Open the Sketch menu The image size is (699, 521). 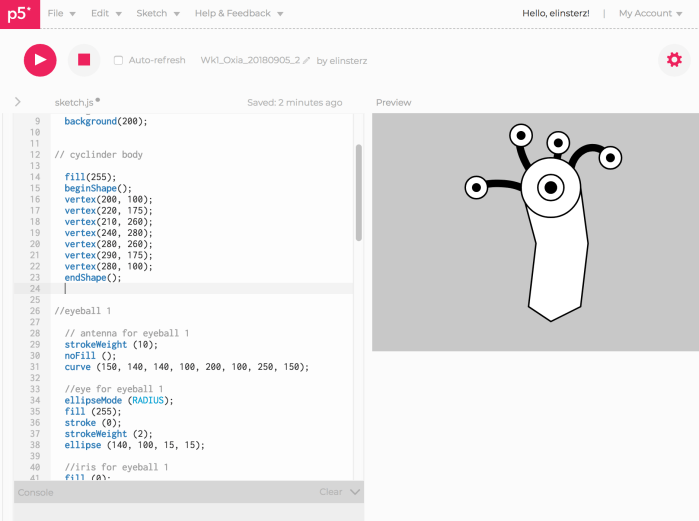(x=158, y=13)
